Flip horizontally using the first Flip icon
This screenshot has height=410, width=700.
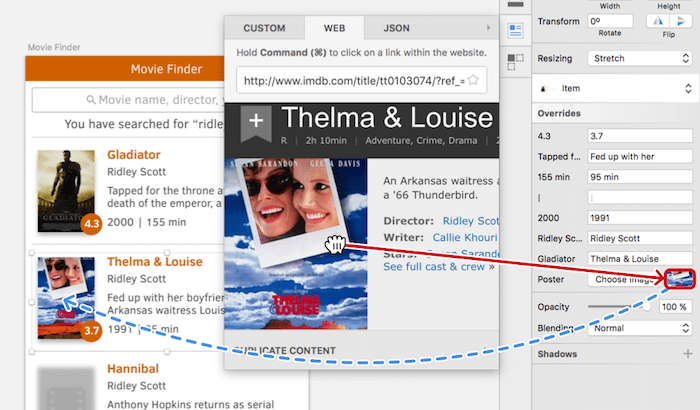click(x=658, y=21)
